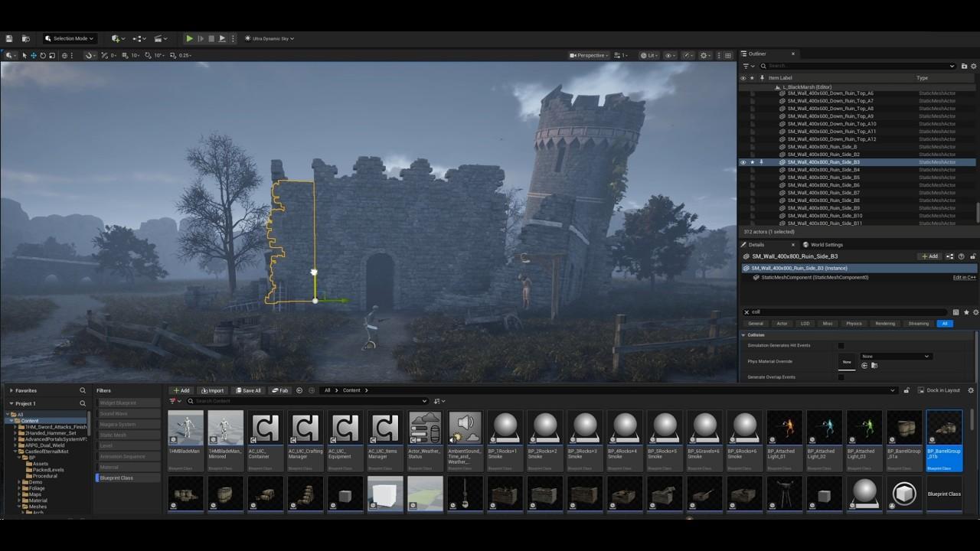This screenshot has height=551, width=980.
Task: Click the Outliner search field
Action: pos(857,66)
